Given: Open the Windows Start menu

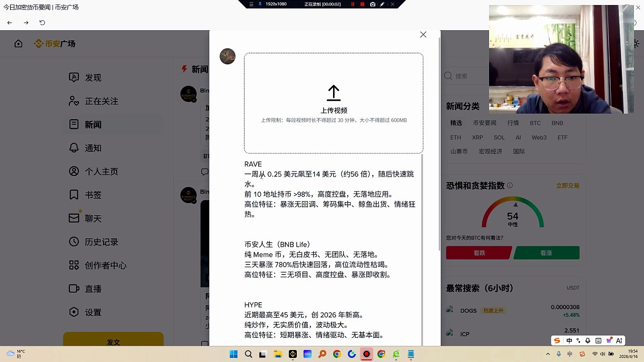Looking at the screenshot, I should click(x=233, y=354).
